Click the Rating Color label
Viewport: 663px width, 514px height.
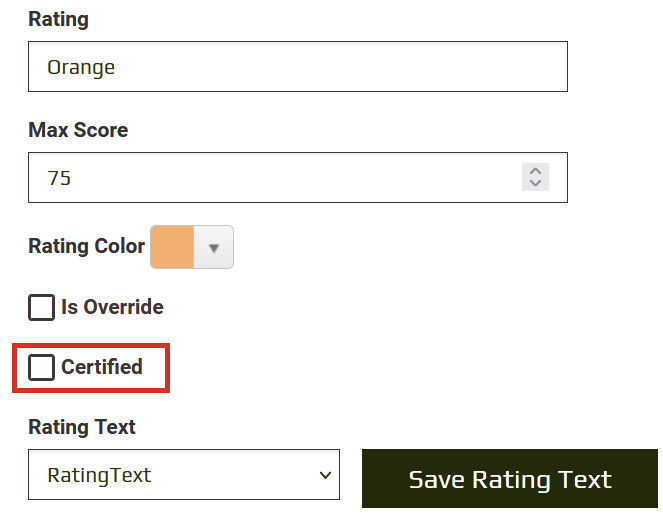coord(86,246)
